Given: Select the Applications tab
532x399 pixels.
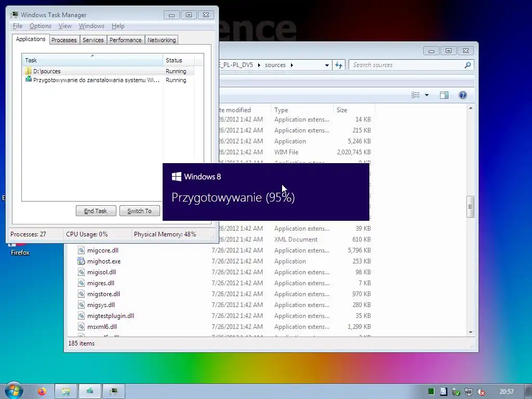Looking at the screenshot, I should (31, 39).
